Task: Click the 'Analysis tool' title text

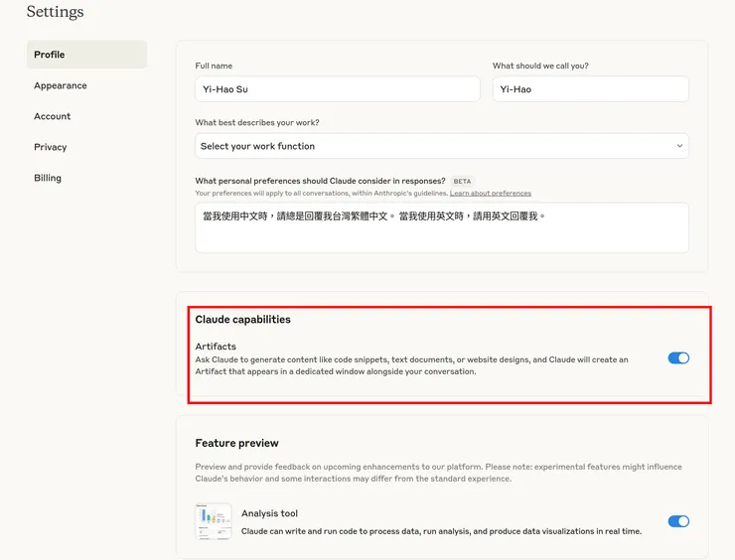Action: tap(269, 513)
